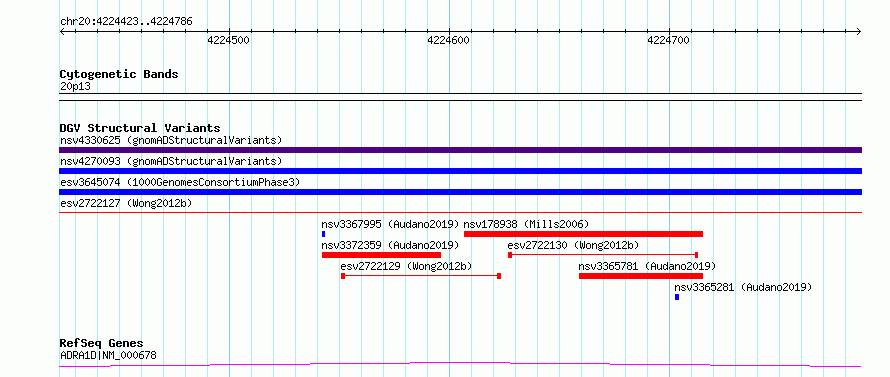Image resolution: width=890 pixels, height=377 pixels.
Task: Open esv2722127 Wong2012b variant label
Action: tap(126, 203)
